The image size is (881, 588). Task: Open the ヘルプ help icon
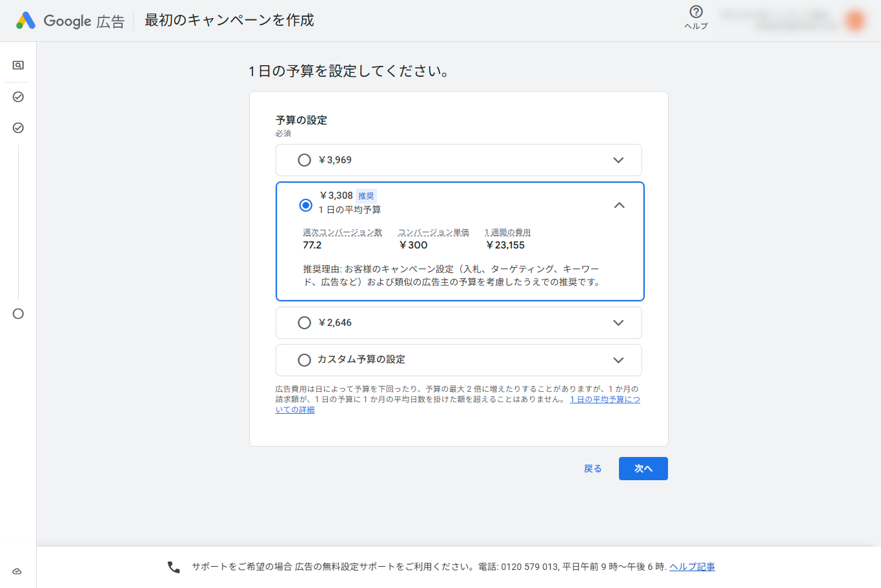click(696, 14)
